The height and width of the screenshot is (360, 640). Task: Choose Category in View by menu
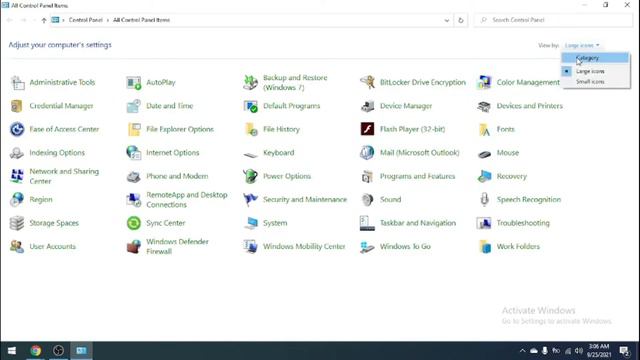pyautogui.click(x=595, y=58)
